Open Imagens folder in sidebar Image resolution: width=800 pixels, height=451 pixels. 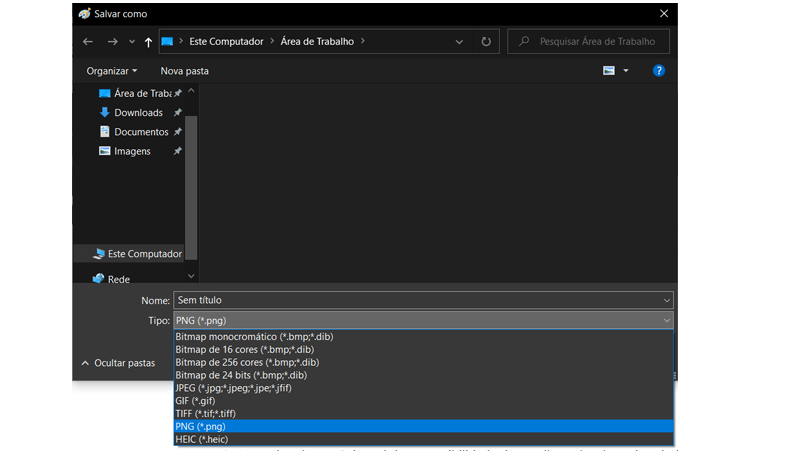point(132,151)
